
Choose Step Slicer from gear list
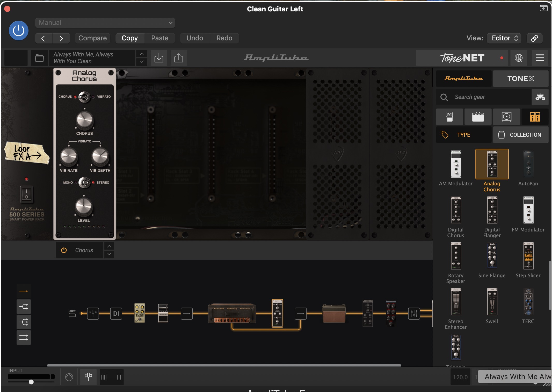pyautogui.click(x=528, y=260)
